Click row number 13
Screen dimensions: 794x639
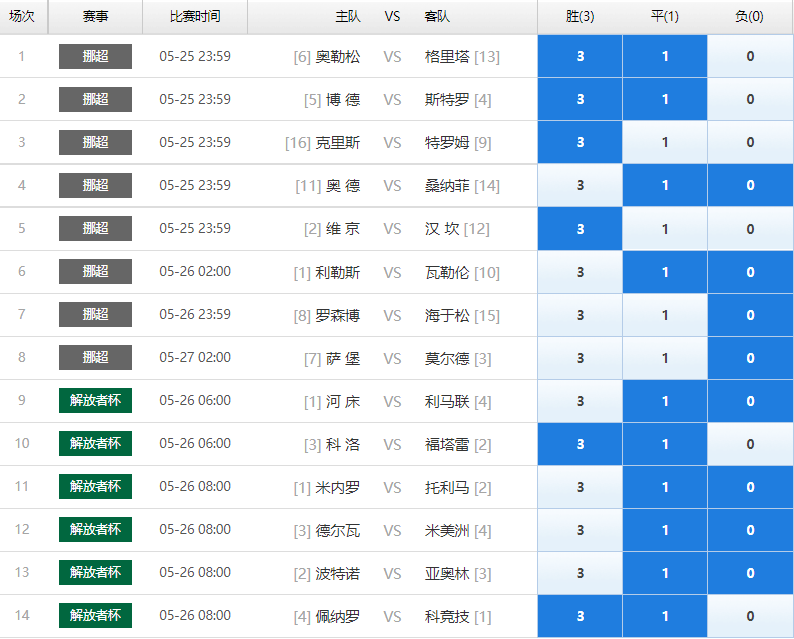click(22, 572)
